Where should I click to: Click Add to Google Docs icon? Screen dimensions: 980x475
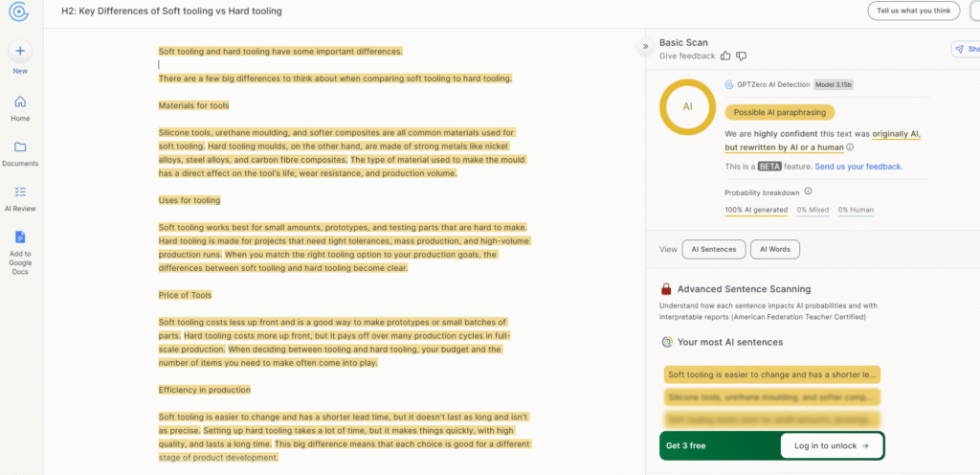click(20, 237)
